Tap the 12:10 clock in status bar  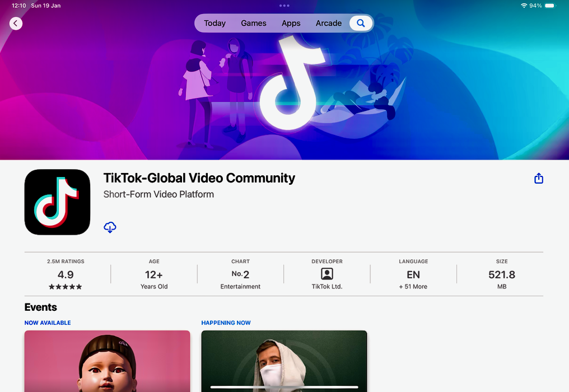coord(19,6)
